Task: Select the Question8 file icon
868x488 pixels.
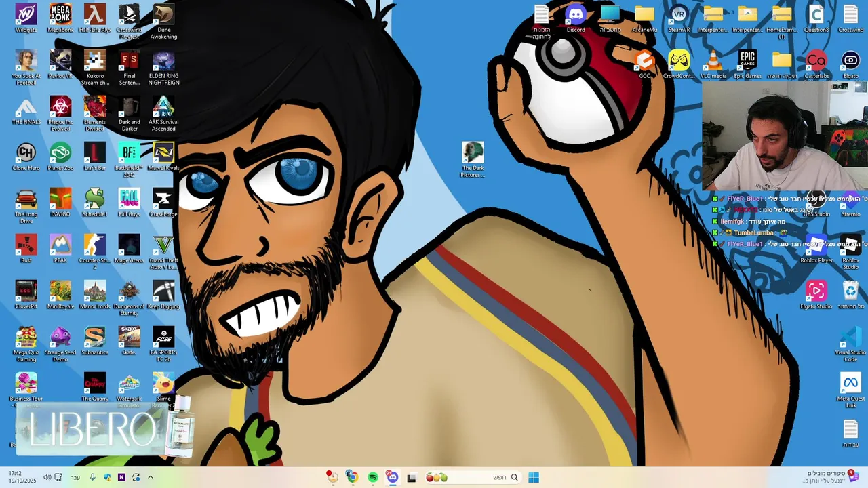Action: (816, 18)
